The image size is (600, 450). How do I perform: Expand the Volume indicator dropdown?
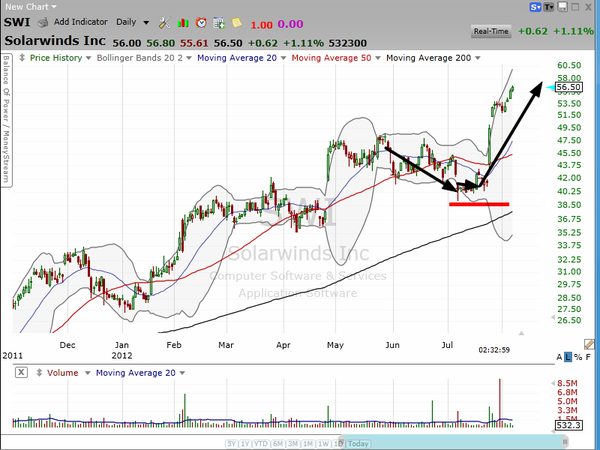[x=87, y=373]
